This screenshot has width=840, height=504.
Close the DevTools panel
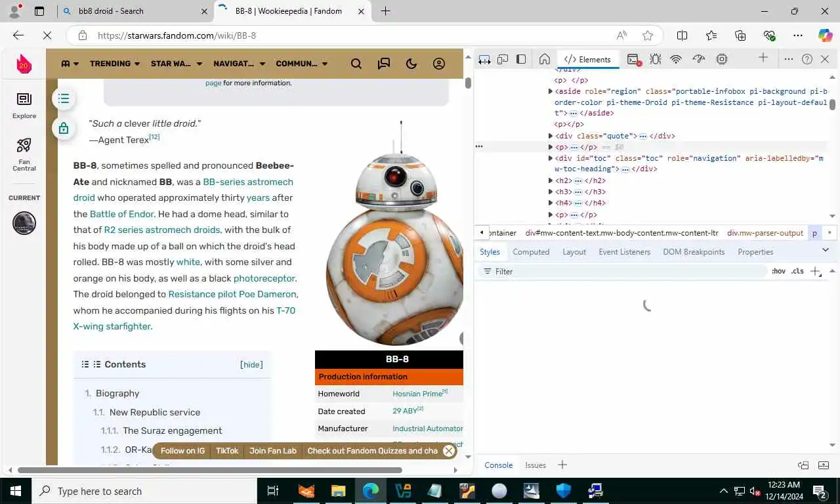825,60
